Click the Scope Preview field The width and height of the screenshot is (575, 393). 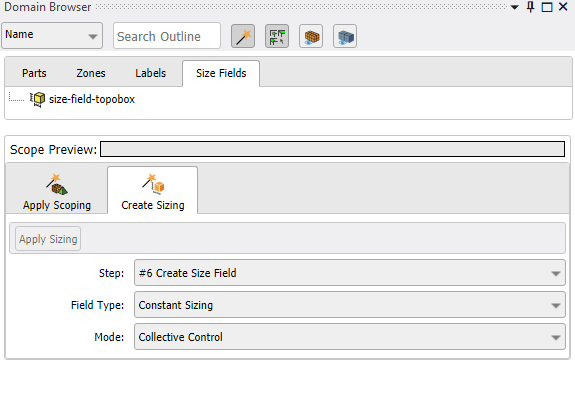[x=333, y=149]
